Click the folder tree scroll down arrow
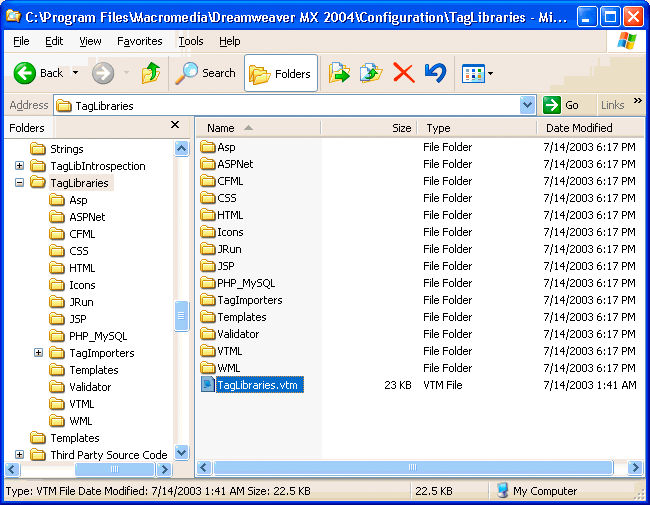The width and height of the screenshot is (650, 505). pos(182,452)
